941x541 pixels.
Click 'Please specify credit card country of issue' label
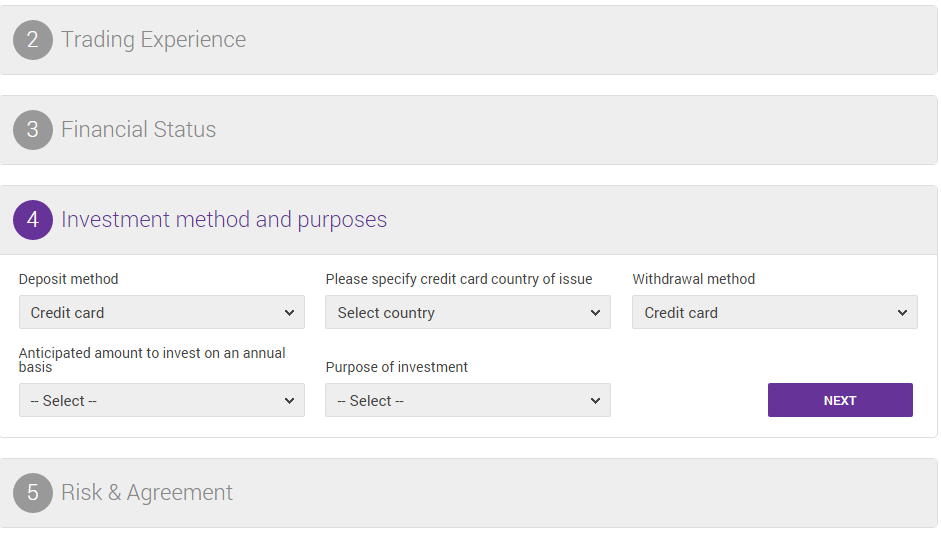[x=459, y=279]
